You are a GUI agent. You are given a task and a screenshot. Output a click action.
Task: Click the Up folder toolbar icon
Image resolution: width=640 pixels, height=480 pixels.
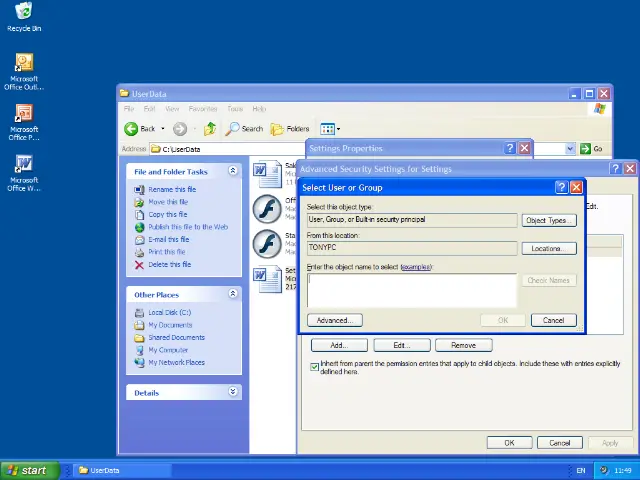(210, 129)
